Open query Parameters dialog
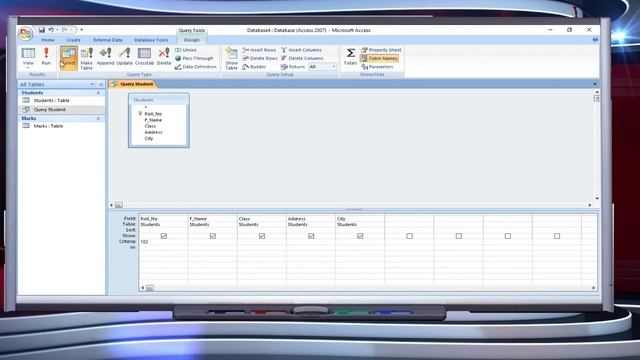Screen dimensions: 640x360 (x=377, y=67)
